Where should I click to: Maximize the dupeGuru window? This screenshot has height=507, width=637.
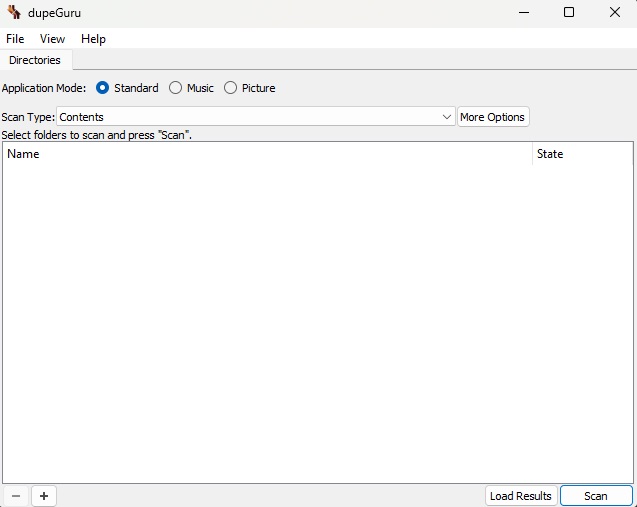coord(569,13)
